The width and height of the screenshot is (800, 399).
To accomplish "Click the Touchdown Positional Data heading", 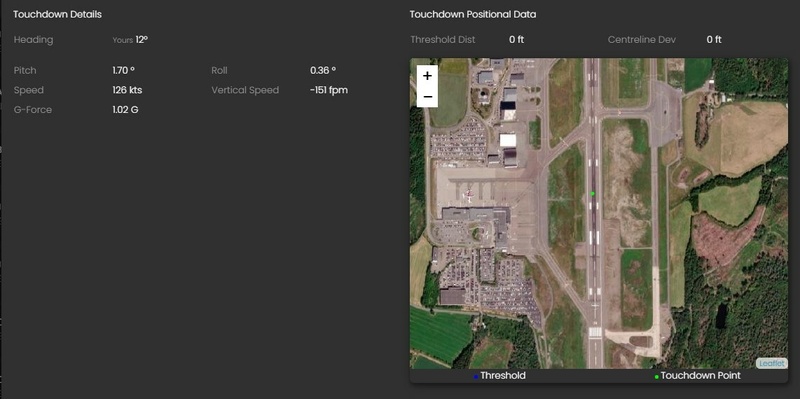I will tap(472, 14).
